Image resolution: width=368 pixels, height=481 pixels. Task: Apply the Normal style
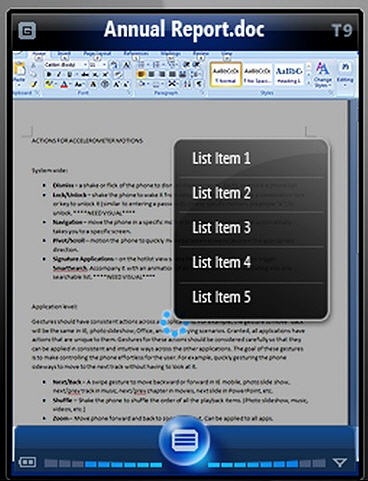click(x=226, y=75)
